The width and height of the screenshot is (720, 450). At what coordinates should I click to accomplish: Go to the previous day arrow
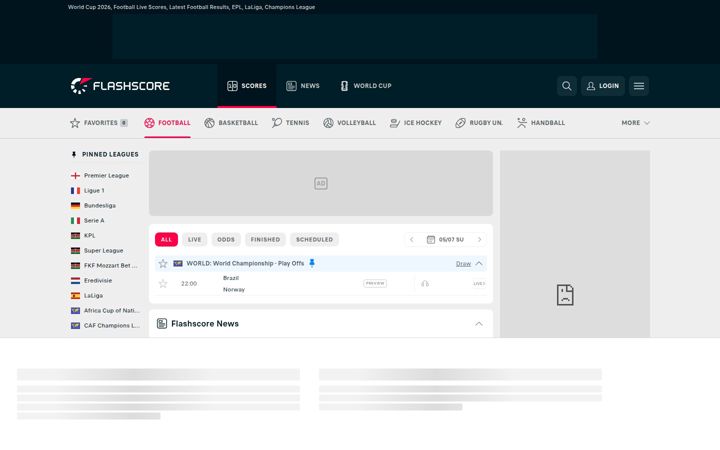click(411, 240)
